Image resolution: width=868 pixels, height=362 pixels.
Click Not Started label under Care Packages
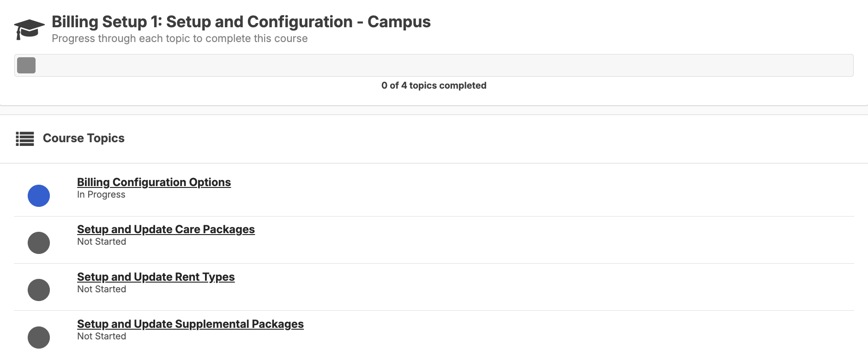(x=102, y=241)
